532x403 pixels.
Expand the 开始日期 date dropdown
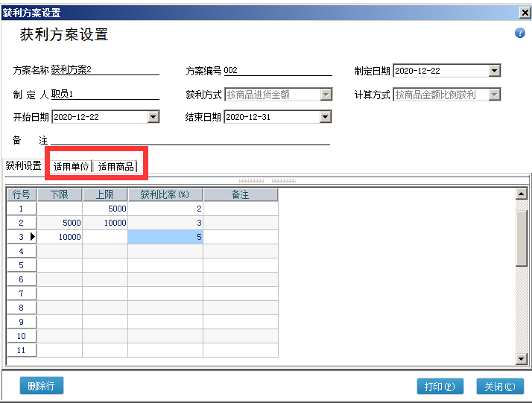(153, 117)
